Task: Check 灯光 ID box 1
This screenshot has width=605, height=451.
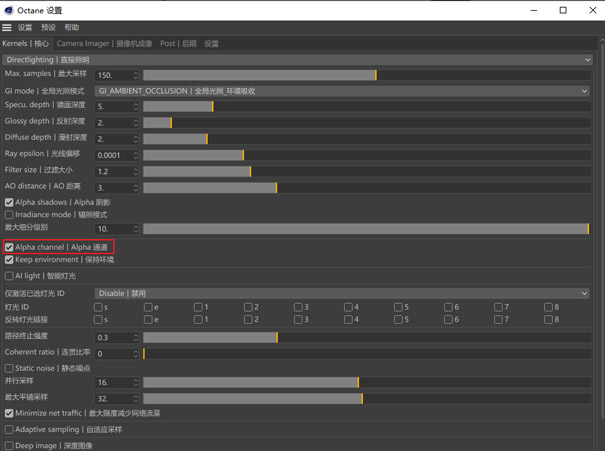Action: tap(198, 307)
